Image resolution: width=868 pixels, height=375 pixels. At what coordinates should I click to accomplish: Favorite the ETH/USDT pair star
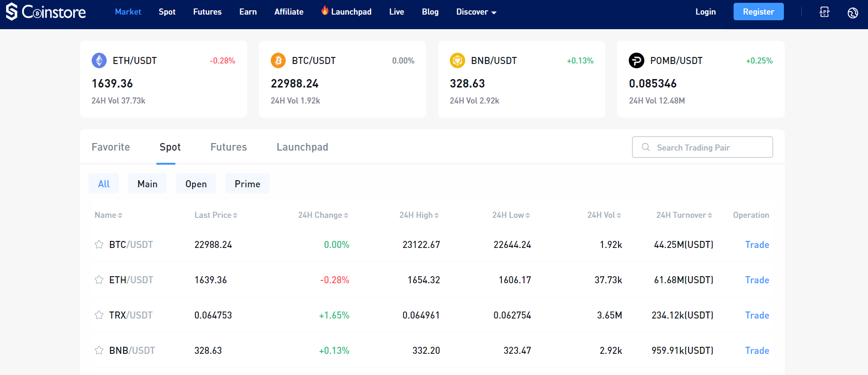point(99,279)
